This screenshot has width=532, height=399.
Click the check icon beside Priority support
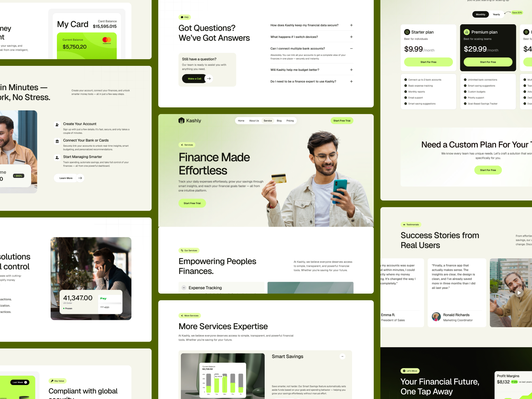[465, 98]
